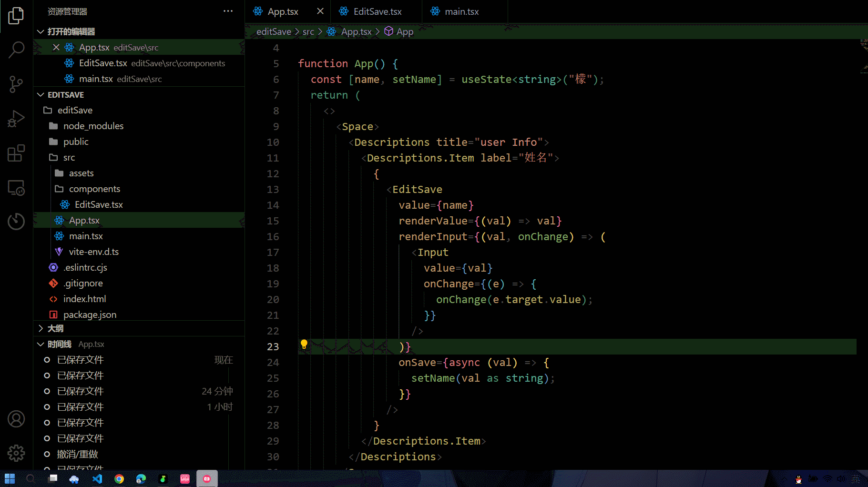Click line number 23 in the gutter

[273, 346]
